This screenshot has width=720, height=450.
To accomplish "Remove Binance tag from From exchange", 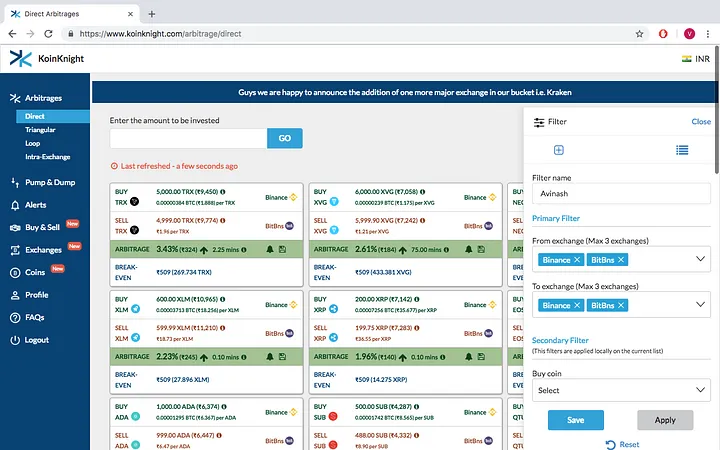I will tap(577, 260).
